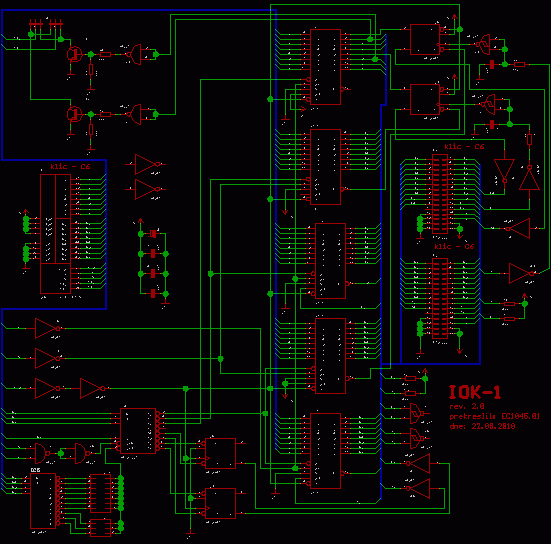Click the dne: 22.08.2010 date text
551x544 pixels.
(482, 426)
